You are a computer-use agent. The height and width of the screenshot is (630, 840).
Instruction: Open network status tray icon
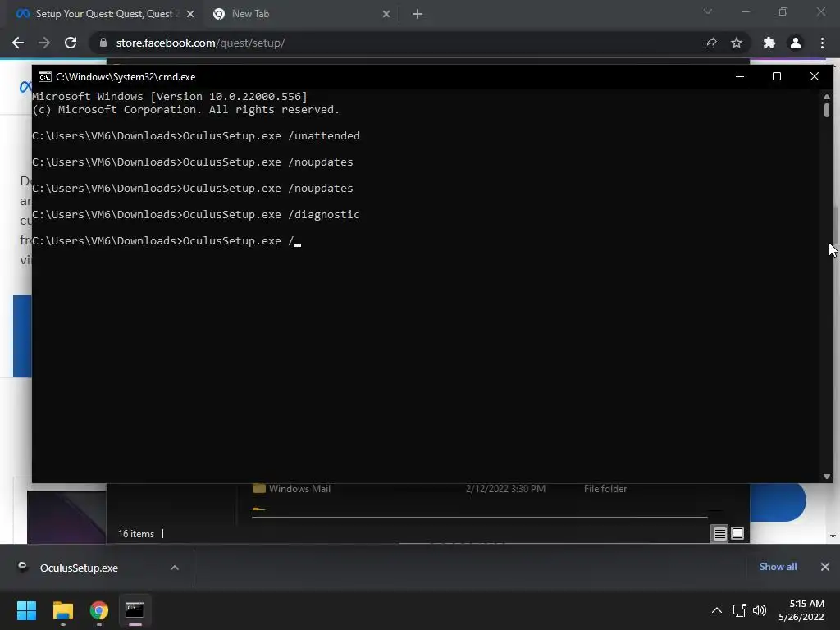tap(740, 610)
